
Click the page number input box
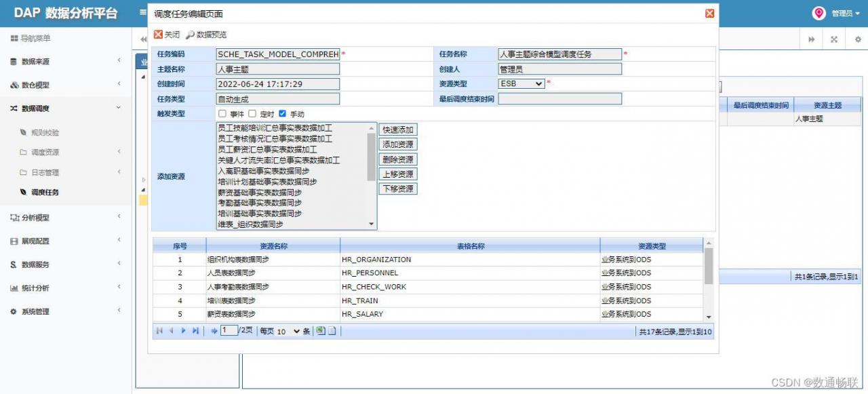(229, 331)
